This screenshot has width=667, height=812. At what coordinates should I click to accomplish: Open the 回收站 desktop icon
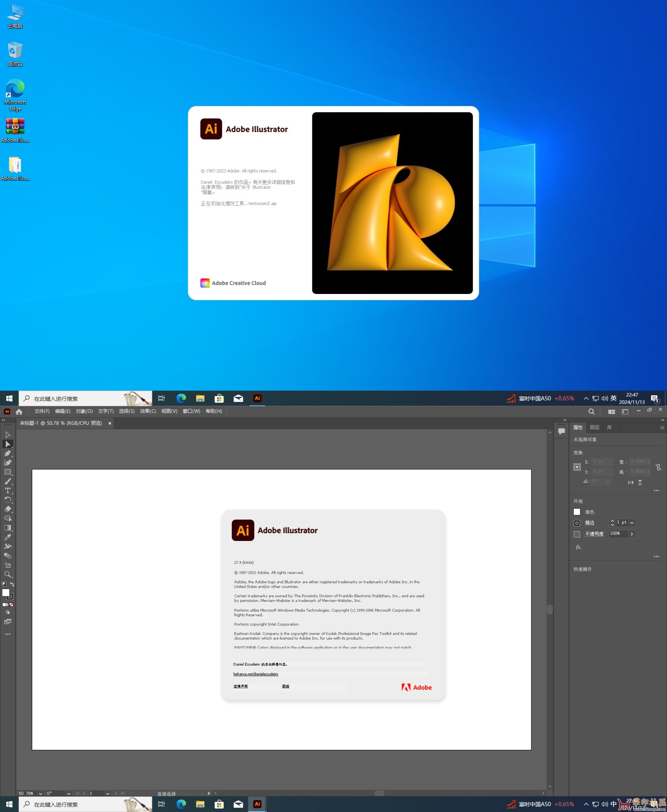pyautogui.click(x=15, y=54)
